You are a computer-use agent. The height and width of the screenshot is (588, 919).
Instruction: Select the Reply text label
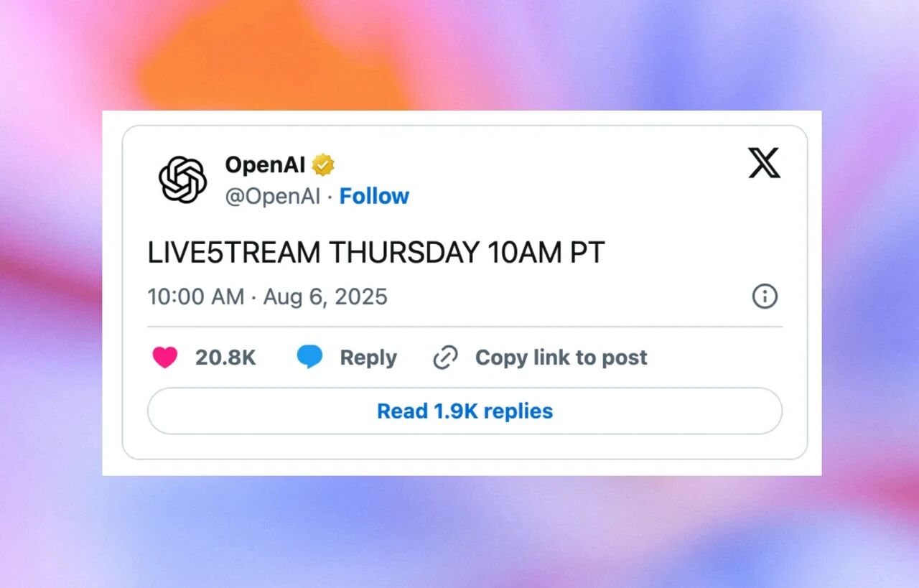368,358
